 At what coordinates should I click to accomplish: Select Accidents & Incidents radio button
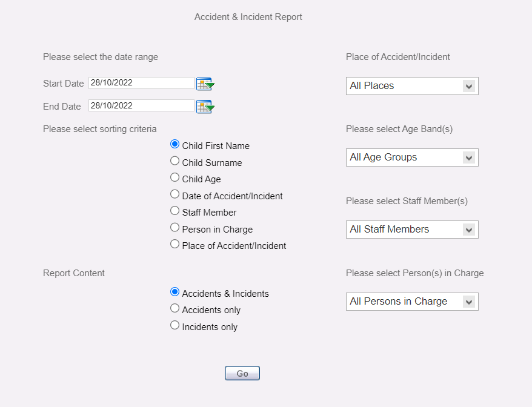tap(175, 292)
